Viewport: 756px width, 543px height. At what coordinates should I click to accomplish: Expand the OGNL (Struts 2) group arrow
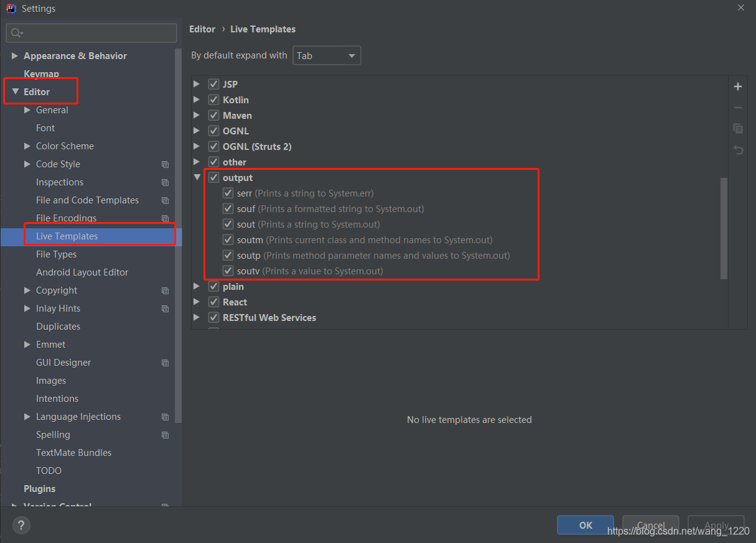pos(197,146)
